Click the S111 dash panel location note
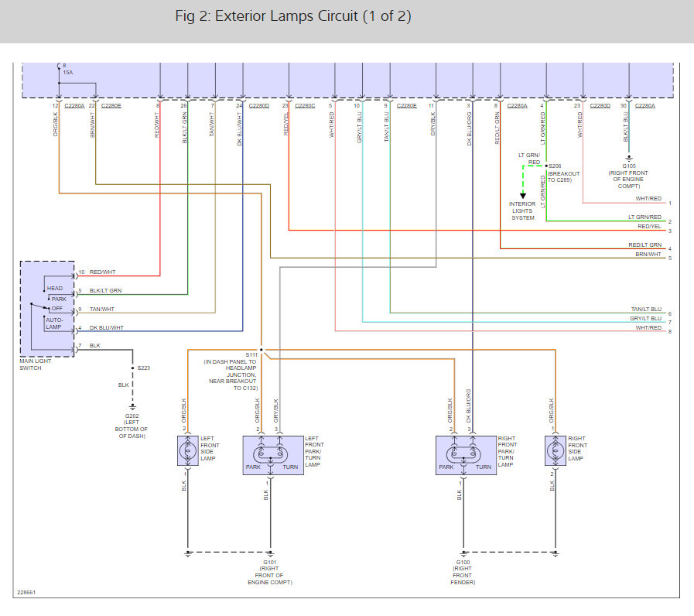Image resolution: width=694 pixels, height=616 pixels. [230, 375]
